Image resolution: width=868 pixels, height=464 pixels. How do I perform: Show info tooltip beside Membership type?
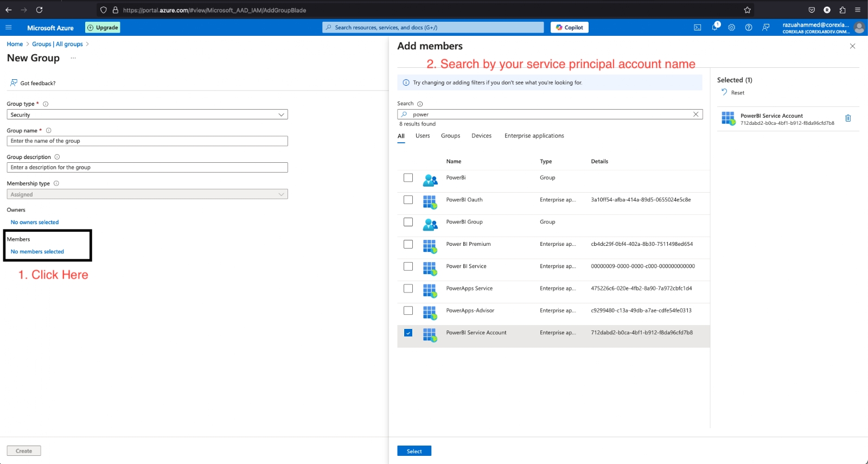coord(56,183)
